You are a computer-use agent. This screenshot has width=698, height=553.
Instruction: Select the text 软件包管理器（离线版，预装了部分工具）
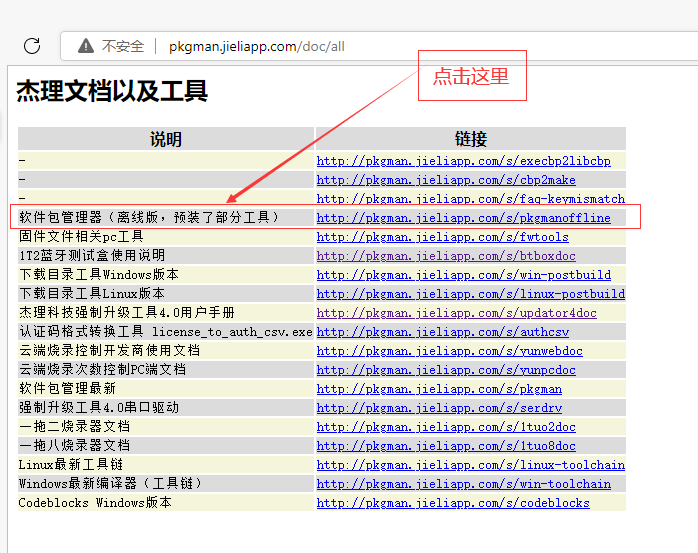click(149, 217)
